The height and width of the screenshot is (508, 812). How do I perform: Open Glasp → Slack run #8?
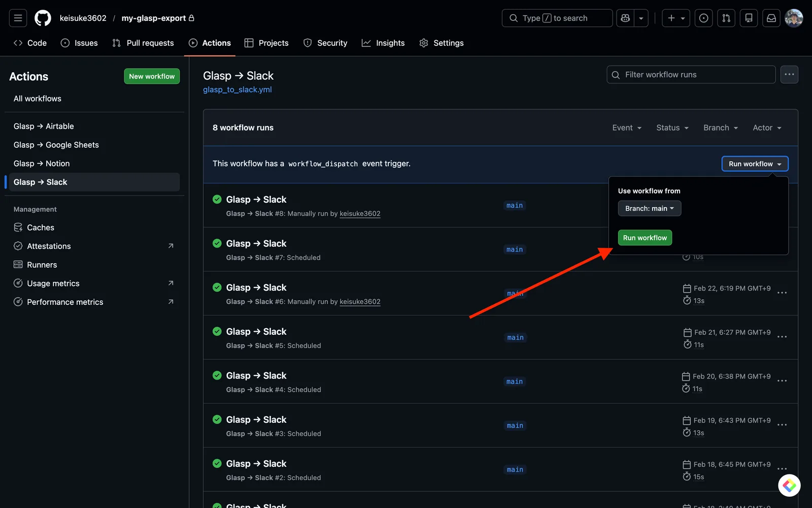point(256,200)
